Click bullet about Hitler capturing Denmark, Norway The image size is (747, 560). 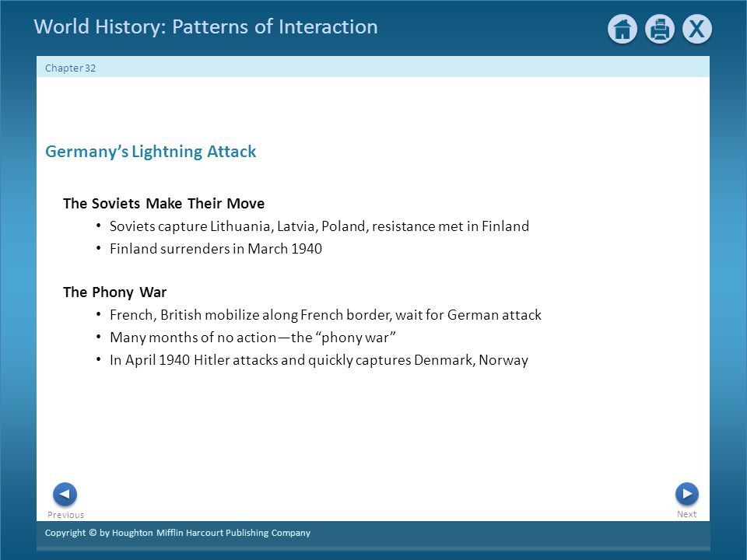(319, 360)
